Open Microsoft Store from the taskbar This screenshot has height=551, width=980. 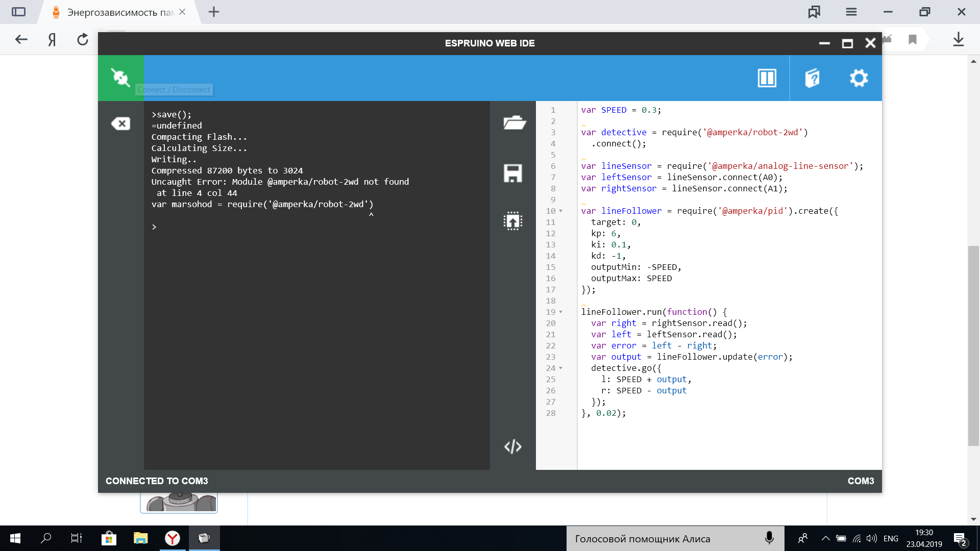[109, 538]
